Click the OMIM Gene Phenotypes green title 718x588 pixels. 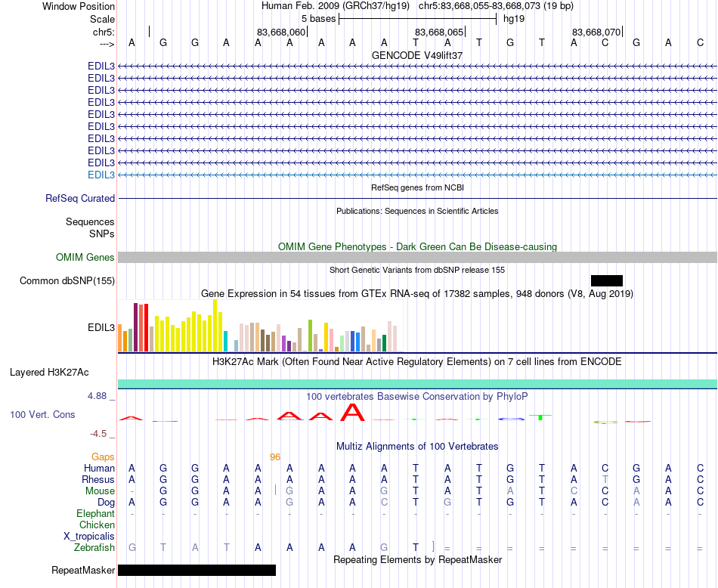click(418, 247)
